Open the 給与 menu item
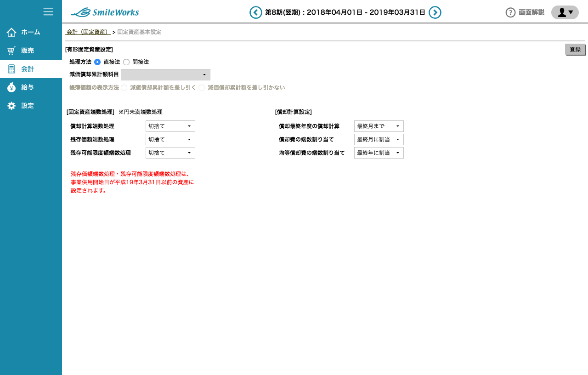This screenshot has width=588, height=375. tap(31, 87)
